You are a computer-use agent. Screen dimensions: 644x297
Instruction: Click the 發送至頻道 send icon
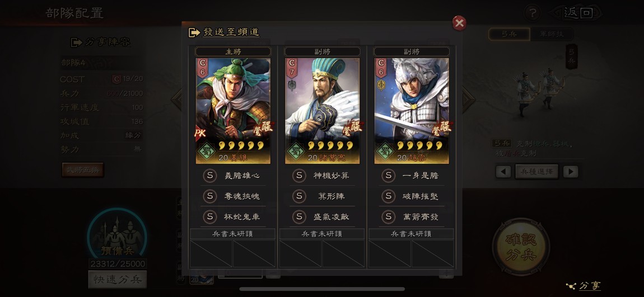pyautogui.click(x=194, y=32)
